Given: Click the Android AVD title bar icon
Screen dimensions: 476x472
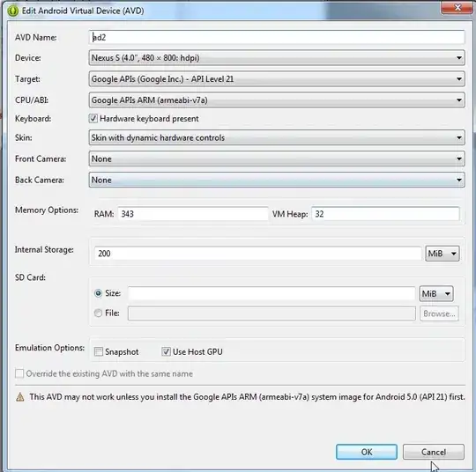Looking at the screenshot, I should click(13, 11).
